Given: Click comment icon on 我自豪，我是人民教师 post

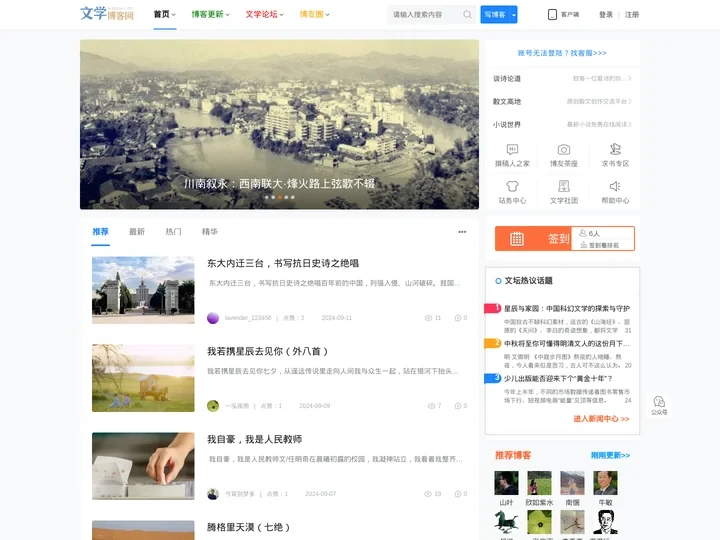Looking at the screenshot, I should [458, 494].
